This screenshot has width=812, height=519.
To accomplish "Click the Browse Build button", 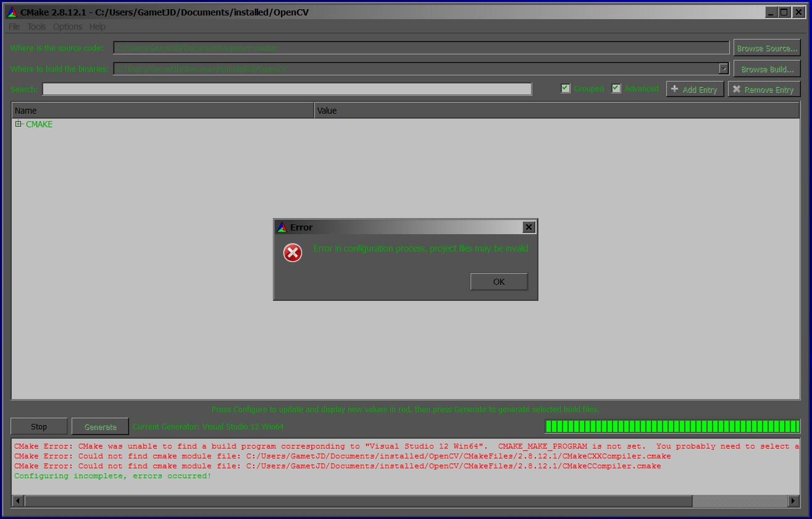I will 767,69.
